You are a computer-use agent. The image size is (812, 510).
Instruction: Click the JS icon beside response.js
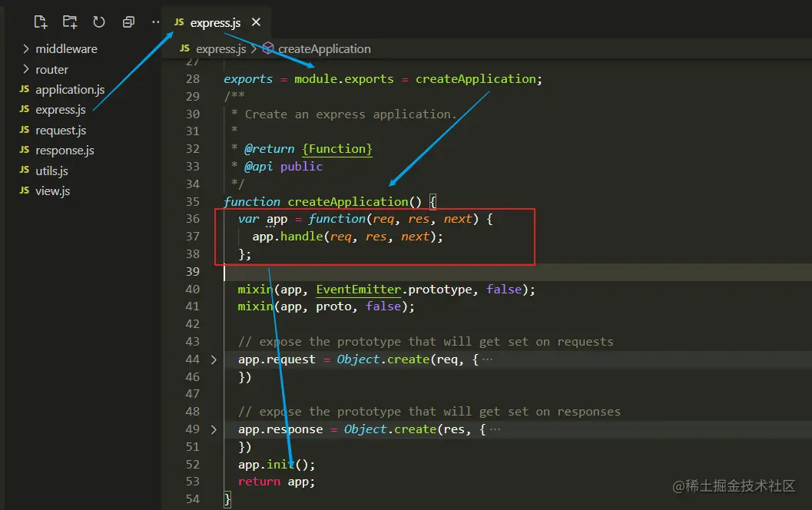[x=25, y=150]
